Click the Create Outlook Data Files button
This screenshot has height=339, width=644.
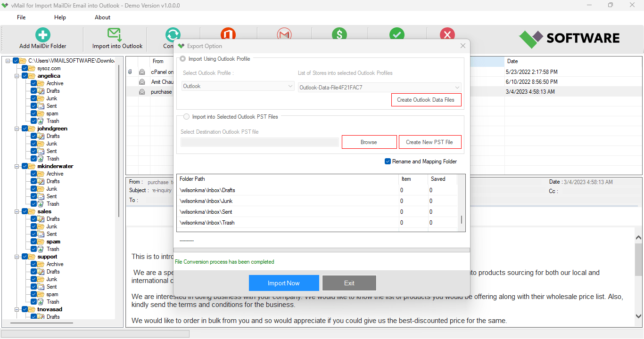pyautogui.click(x=426, y=100)
